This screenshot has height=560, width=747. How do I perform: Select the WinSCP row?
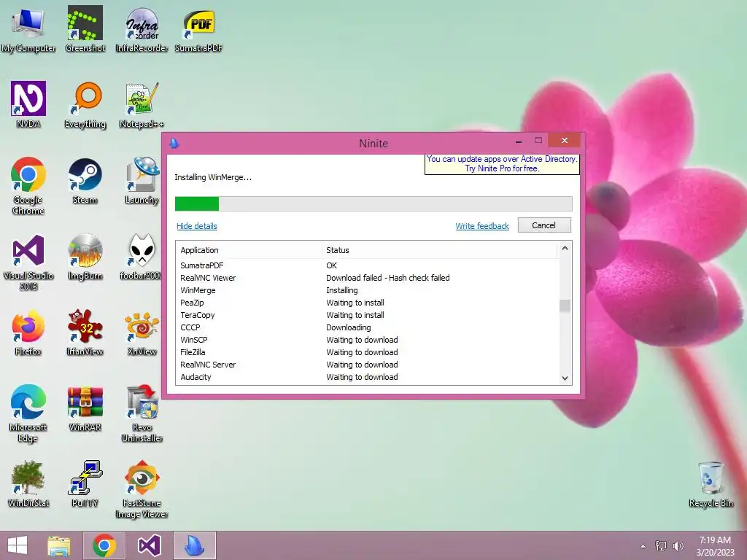click(367, 340)
